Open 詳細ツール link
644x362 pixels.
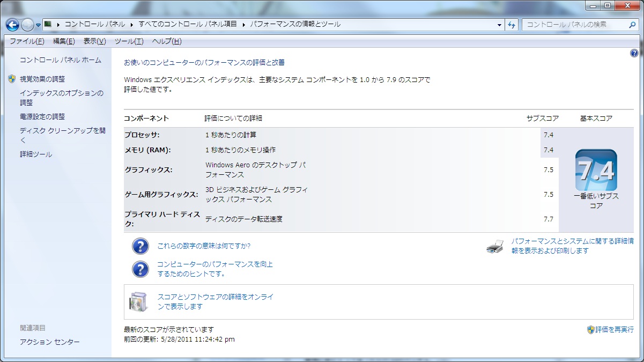coord(36,154)
